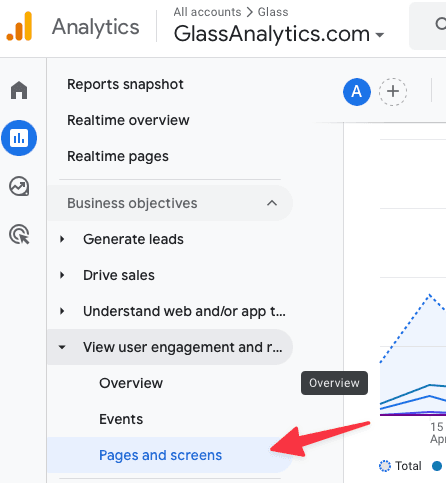Select the blue All Users 'A' segment
Image resolution: width=446 pixels, height=483 pixels.
coord(357,92)
